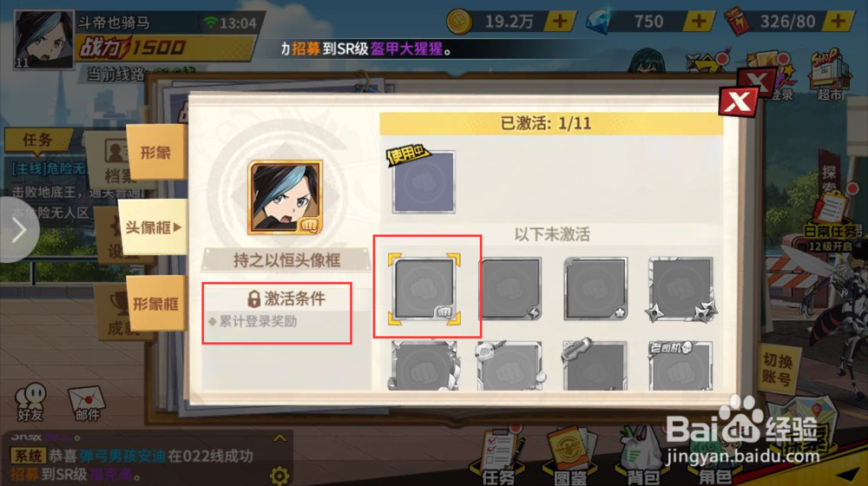Add diamonds with plus button
This screenshot has width=868, height=486.
pos(699,23)
